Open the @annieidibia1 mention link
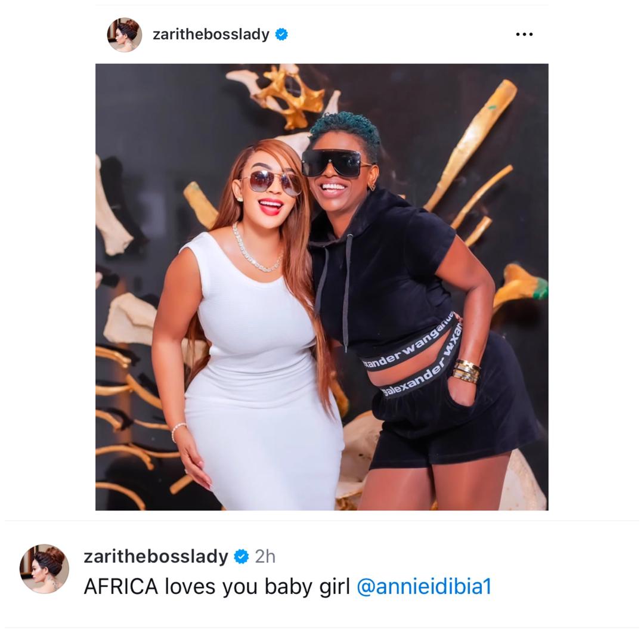The image size is (644, 644). tap(424, 587)
